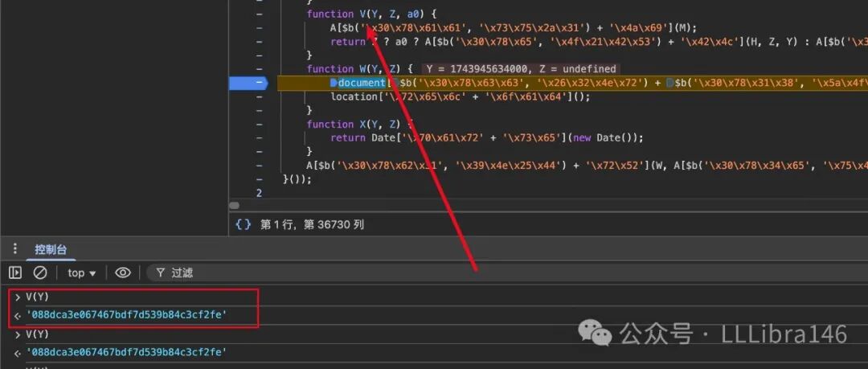Click the highlighted 'document' token in code

pyautogui.click(x=361, y=83)
